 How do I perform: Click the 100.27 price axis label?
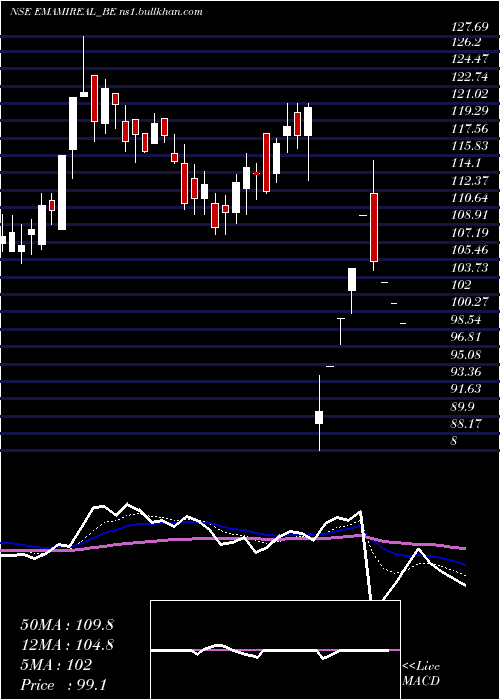coord(470,302)
